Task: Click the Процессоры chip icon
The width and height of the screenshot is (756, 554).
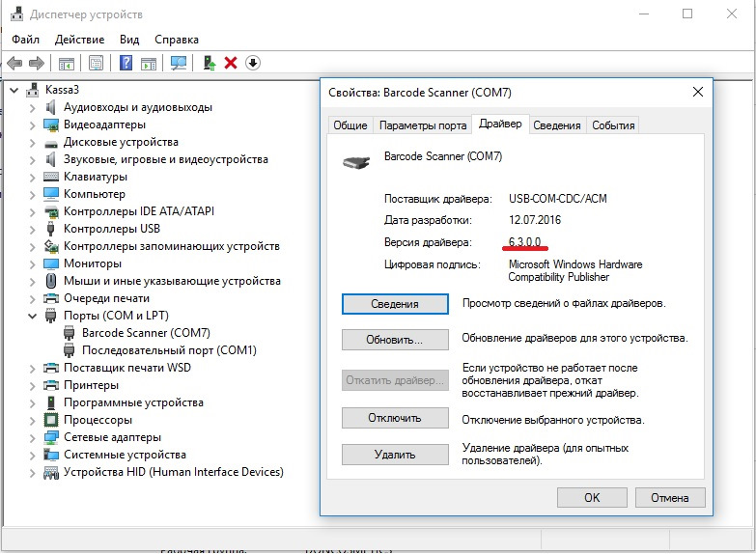Action: [51, 420]
